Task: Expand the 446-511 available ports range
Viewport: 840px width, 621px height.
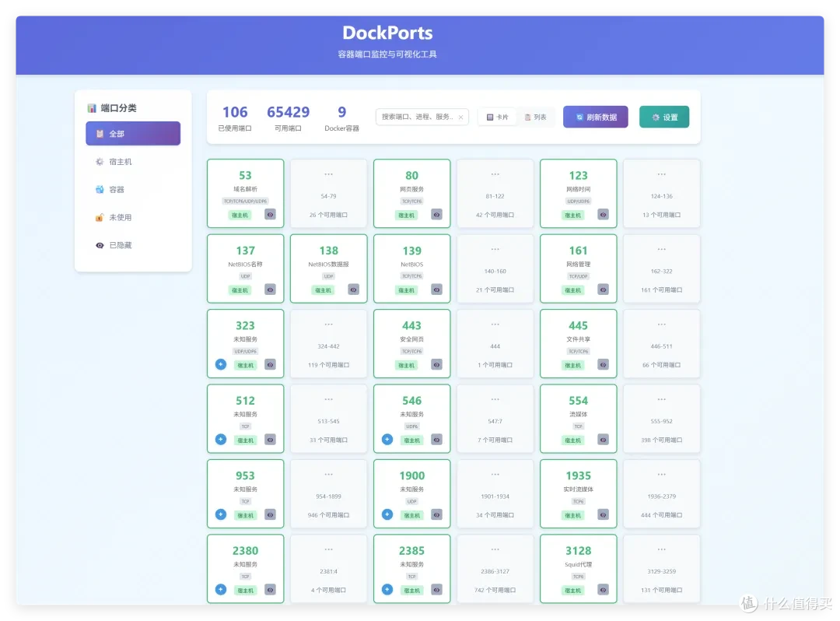Action: [x=662, y=343]
